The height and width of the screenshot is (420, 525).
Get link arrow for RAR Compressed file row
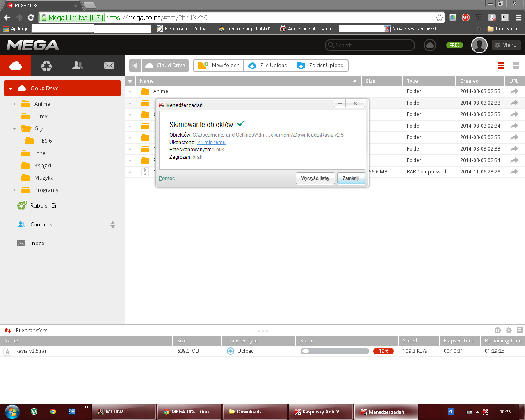tap(514, 172)
